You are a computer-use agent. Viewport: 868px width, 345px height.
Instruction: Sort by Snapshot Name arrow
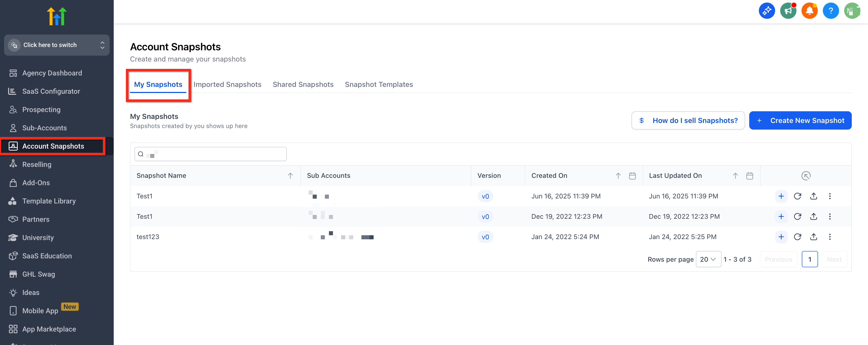pos(290,176)
